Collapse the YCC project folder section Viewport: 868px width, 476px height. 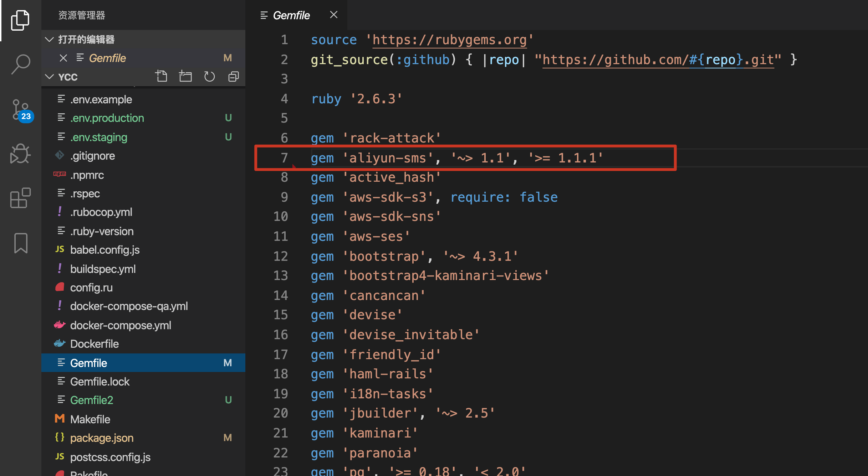tap(49, 77)
